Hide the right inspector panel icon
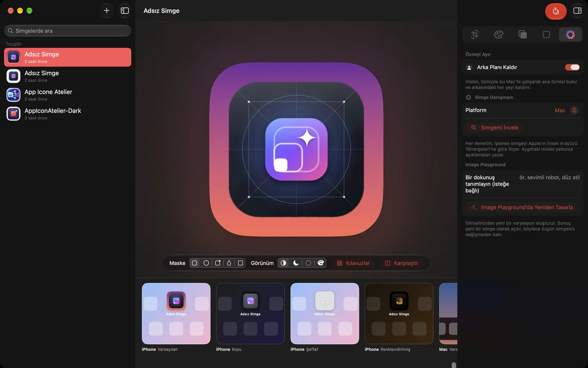Screen dimensions: 588x368 tap(577, 11)
